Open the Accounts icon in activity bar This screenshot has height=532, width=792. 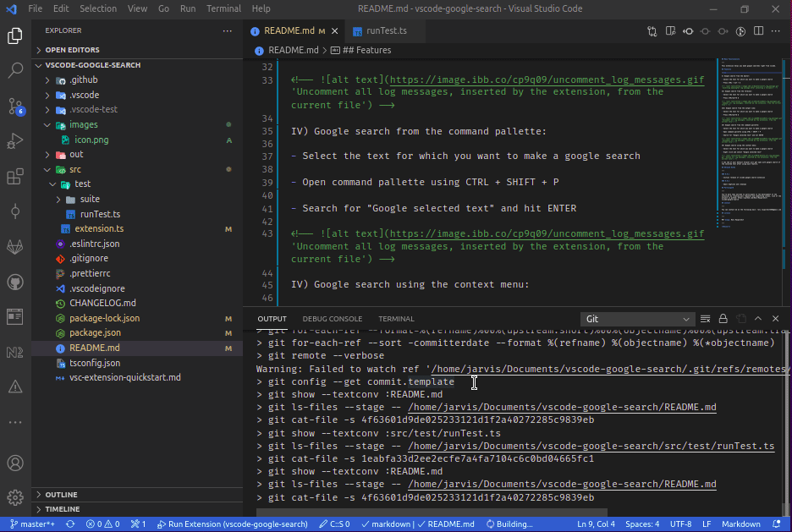15,463
